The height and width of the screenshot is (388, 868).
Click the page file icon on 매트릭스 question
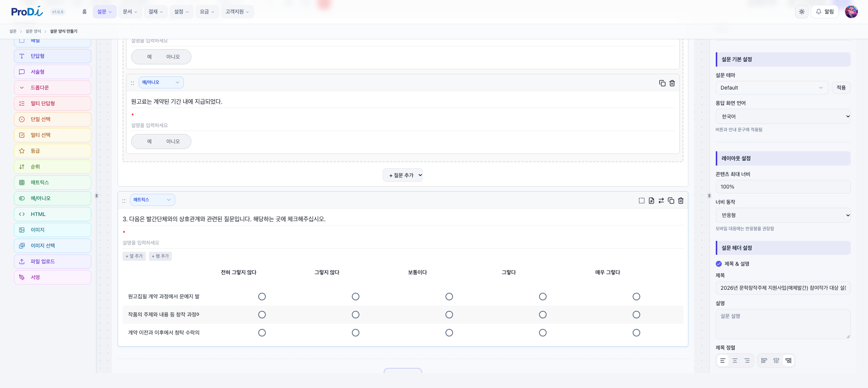(651, 201)
